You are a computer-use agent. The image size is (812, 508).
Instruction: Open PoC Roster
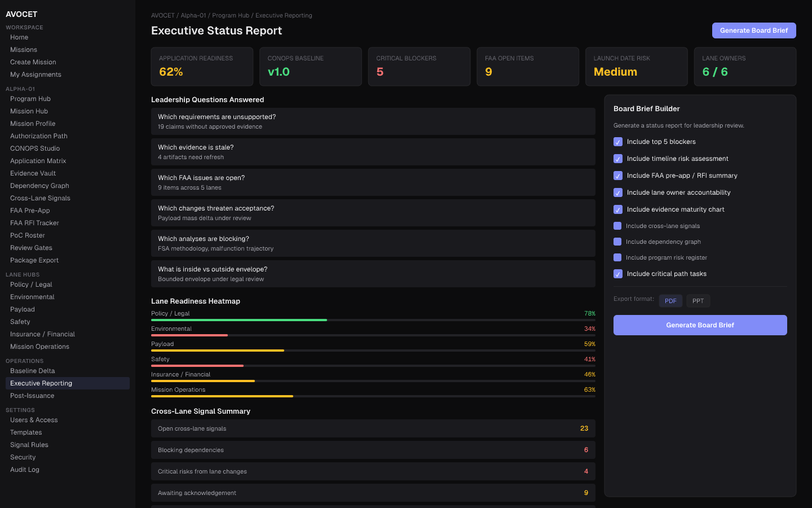pyautogui.click(x=68, y=235)
